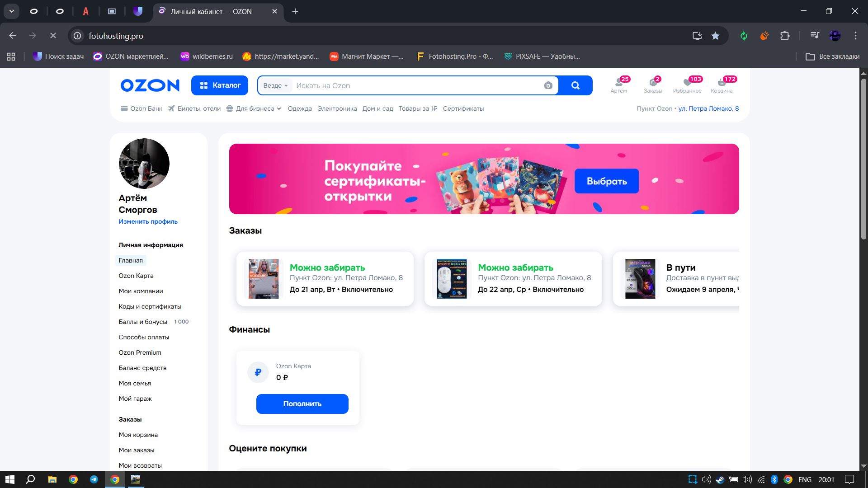
Task: Open the tab search dropdown arrow
Action: [12, 11]
